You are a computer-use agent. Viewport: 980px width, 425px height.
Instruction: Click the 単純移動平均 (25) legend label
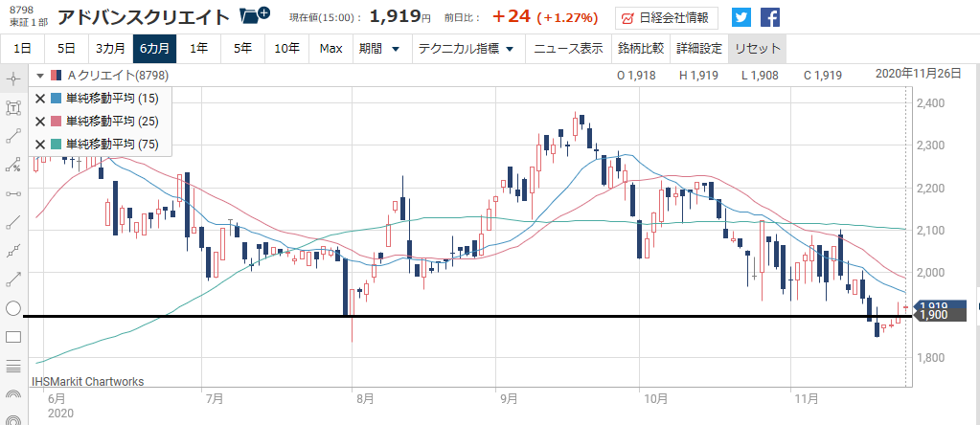(x=112, y=121)
